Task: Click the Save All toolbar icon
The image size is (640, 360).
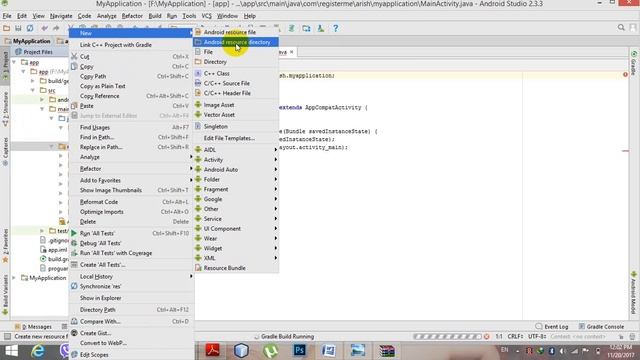Action: (x=18, y=28)
